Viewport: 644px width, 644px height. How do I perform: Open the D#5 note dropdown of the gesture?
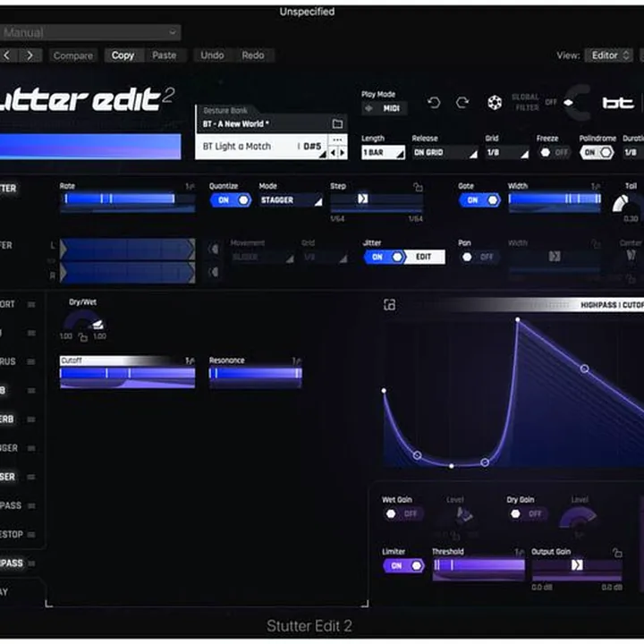(314, 147)
